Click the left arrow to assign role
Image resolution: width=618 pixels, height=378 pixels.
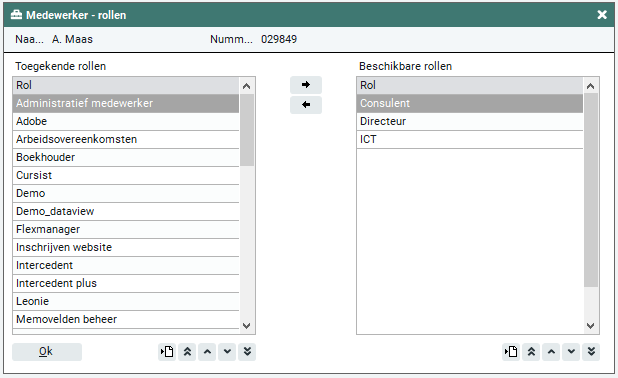306,105
